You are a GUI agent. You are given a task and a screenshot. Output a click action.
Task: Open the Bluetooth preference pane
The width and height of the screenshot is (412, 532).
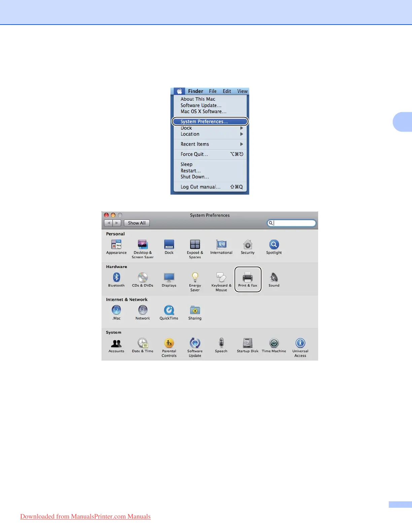(x=116, y=279)
